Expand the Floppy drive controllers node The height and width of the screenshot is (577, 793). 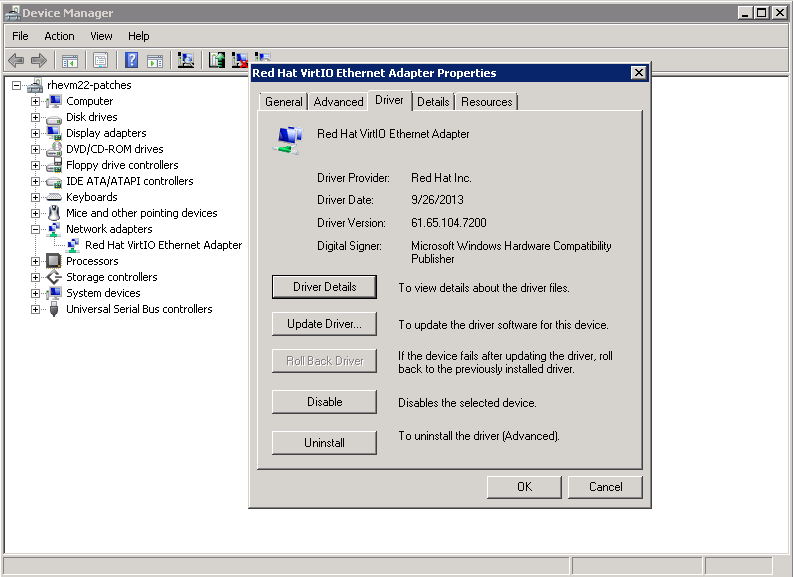35,165
